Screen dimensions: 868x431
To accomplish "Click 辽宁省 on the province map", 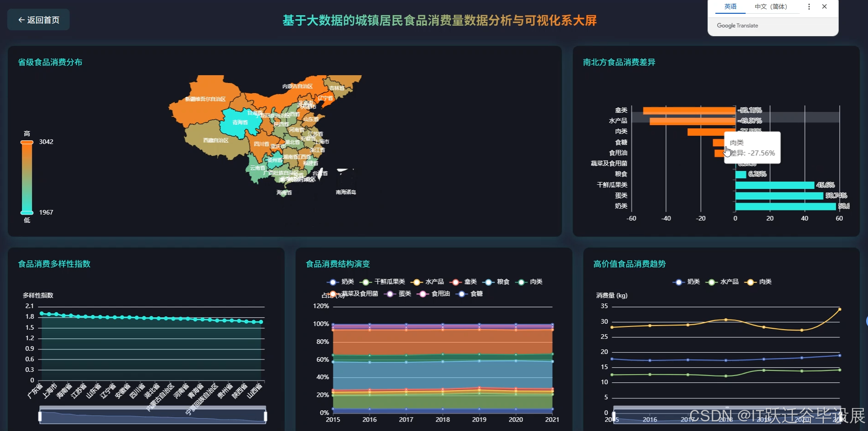I will click(x=325, y=98).
